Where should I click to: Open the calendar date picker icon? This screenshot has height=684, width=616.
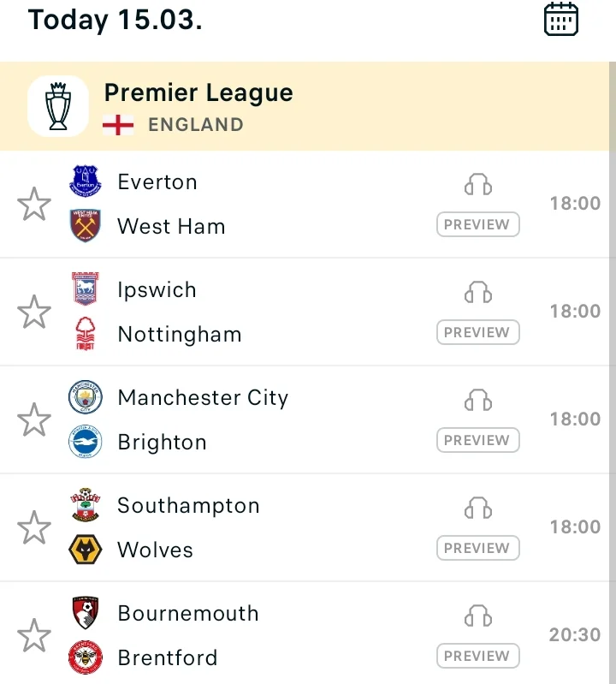tap(561, 19)
